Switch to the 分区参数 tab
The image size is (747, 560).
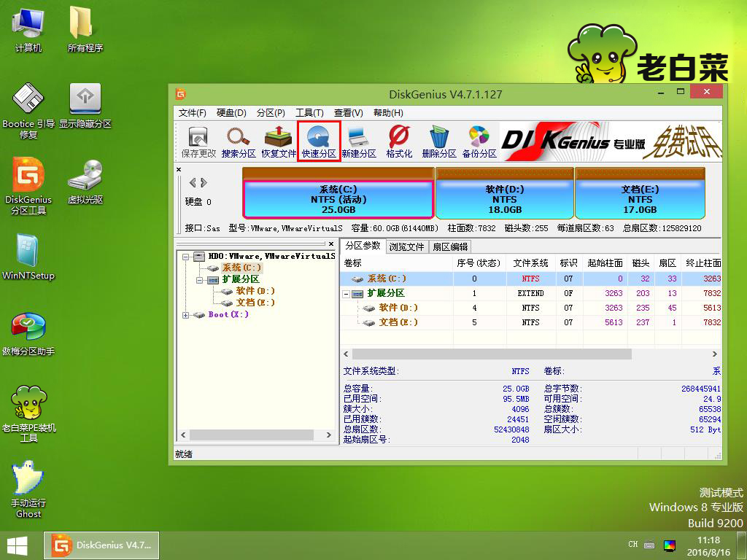click(x=363, y=246)
